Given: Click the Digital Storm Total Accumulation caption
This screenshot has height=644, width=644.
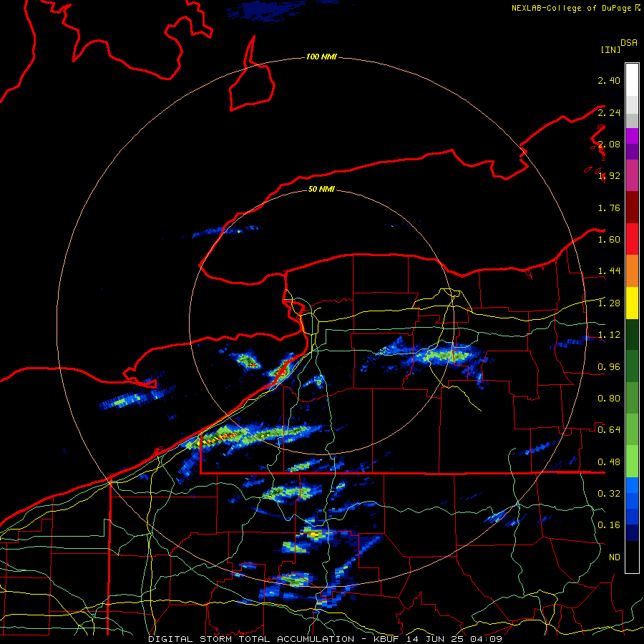Looking at the screenshot, I should pos(251,639).
